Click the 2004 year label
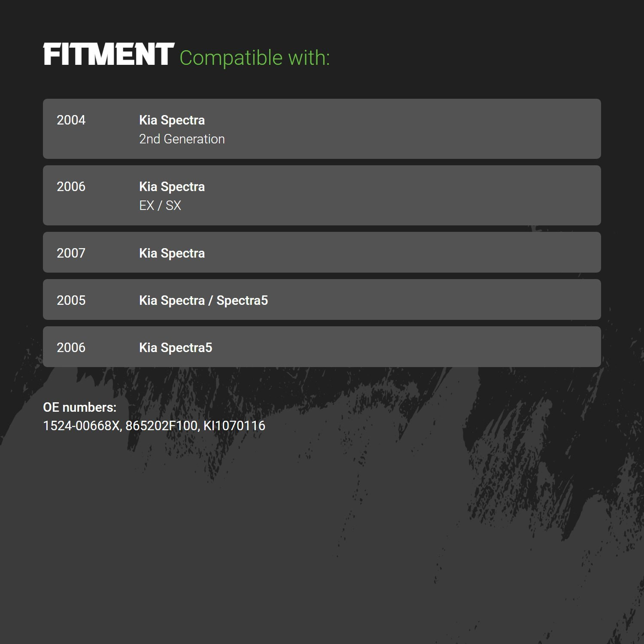The width and height of the screenshot is (644, 644). click(x=71, y=120)
